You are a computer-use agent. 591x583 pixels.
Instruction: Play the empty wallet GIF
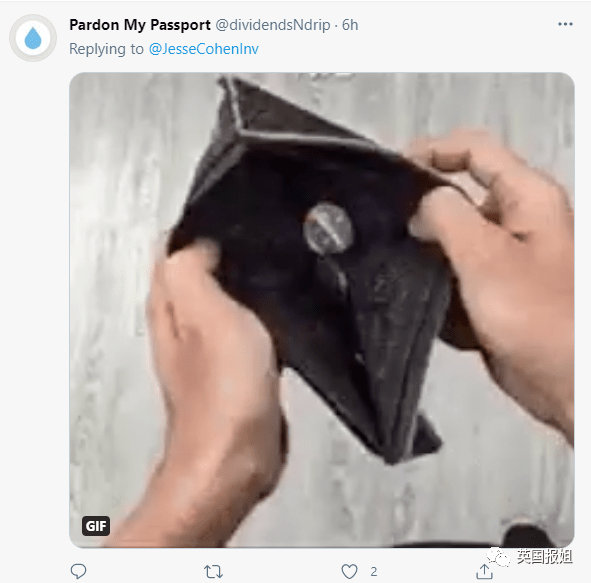click(322, 310)
